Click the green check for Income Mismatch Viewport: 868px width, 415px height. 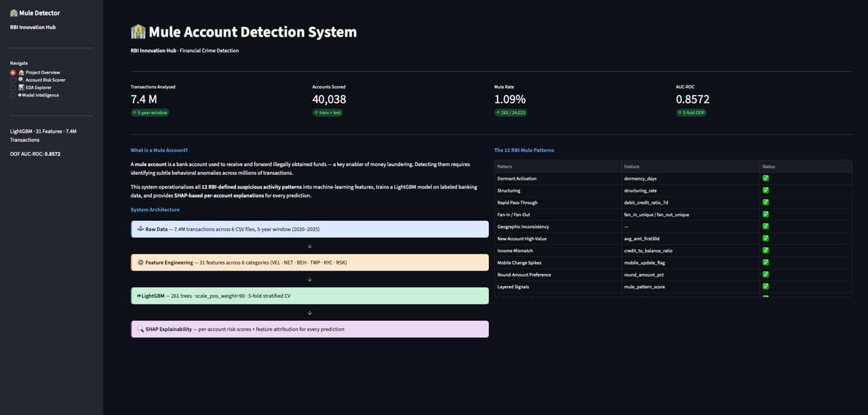tap(766, 250)
